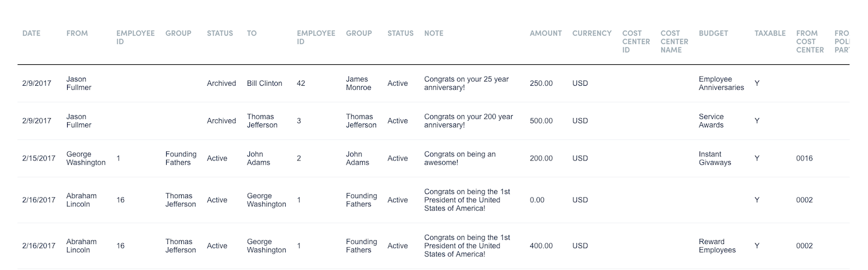The width and height of the screenshot is (868, 270).
Task: Select the 0016 cost center cell
Action: [804, 159]
